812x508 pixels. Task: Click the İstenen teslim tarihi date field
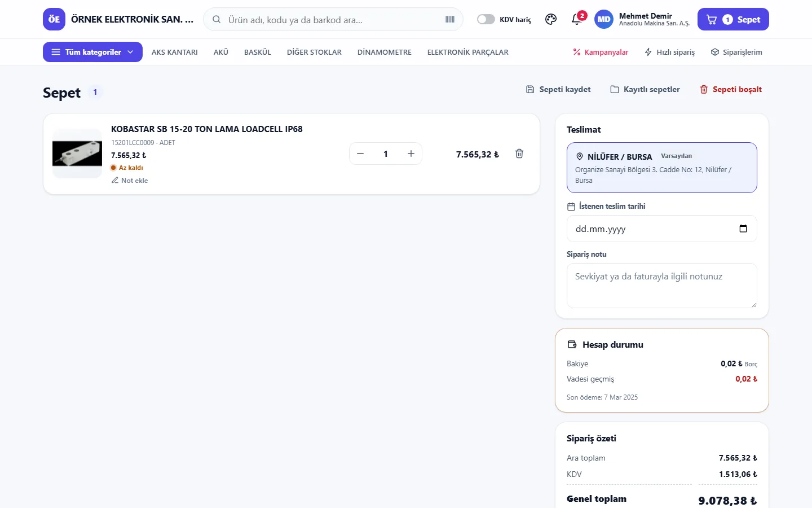[662, 229]
